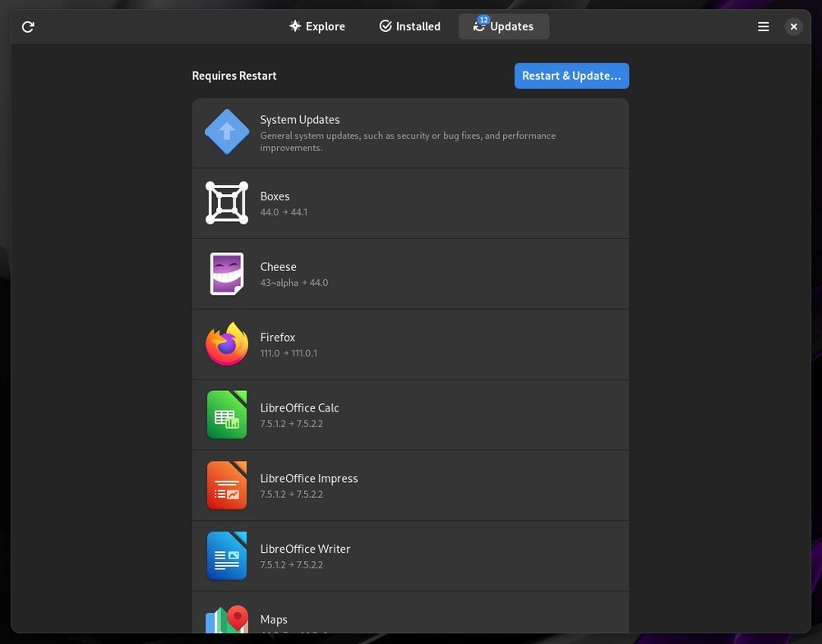
Task: Click the System Updates blue arrow icon
Action: click(x=227, y=132)
